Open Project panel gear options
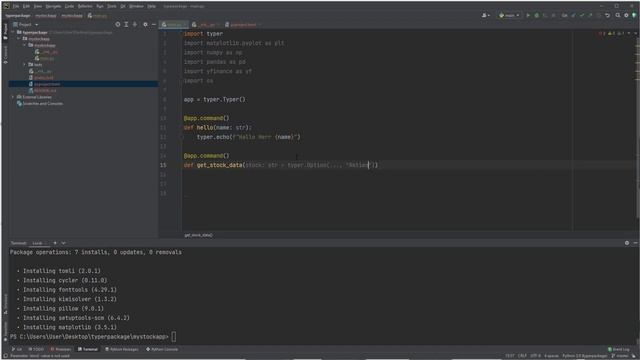Screen dimensions: 640x360 tap(145, 24)
